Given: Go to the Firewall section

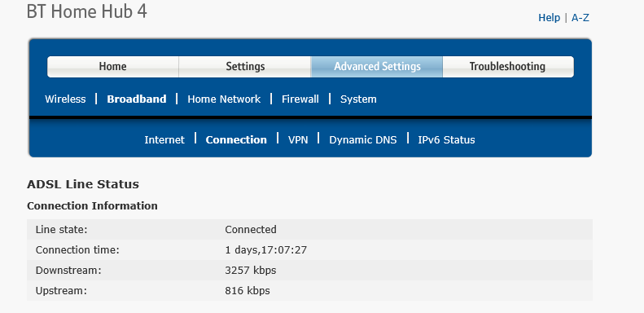Looking at the screenshot, I should click(x=300, y=99).
